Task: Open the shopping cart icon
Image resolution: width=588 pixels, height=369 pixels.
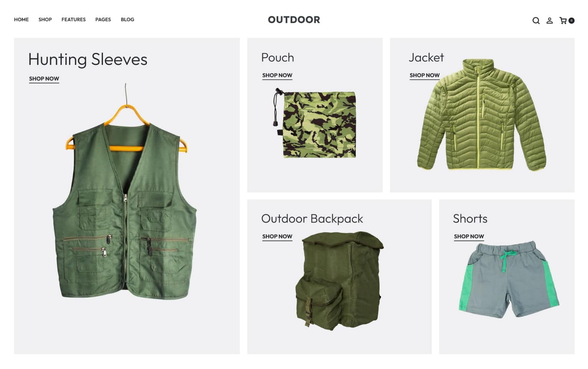Action: pyautogui.click(x=563, y=21)
